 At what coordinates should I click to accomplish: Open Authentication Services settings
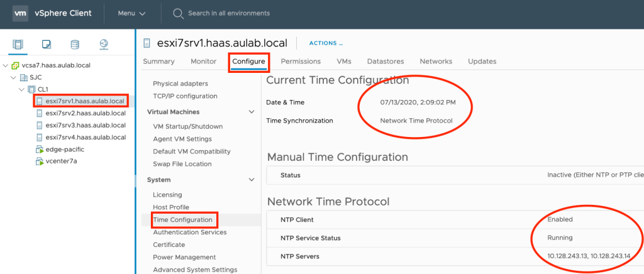(x=189, y=233)
